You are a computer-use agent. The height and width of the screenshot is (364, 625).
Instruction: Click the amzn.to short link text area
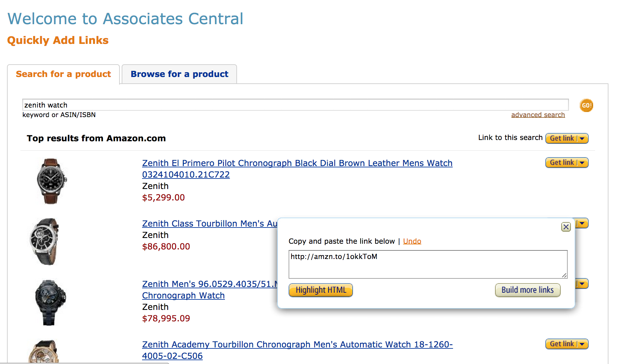[428, 264]
